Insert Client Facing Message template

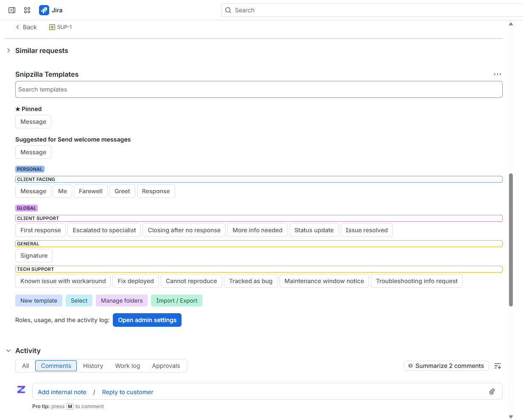(33, 191)
